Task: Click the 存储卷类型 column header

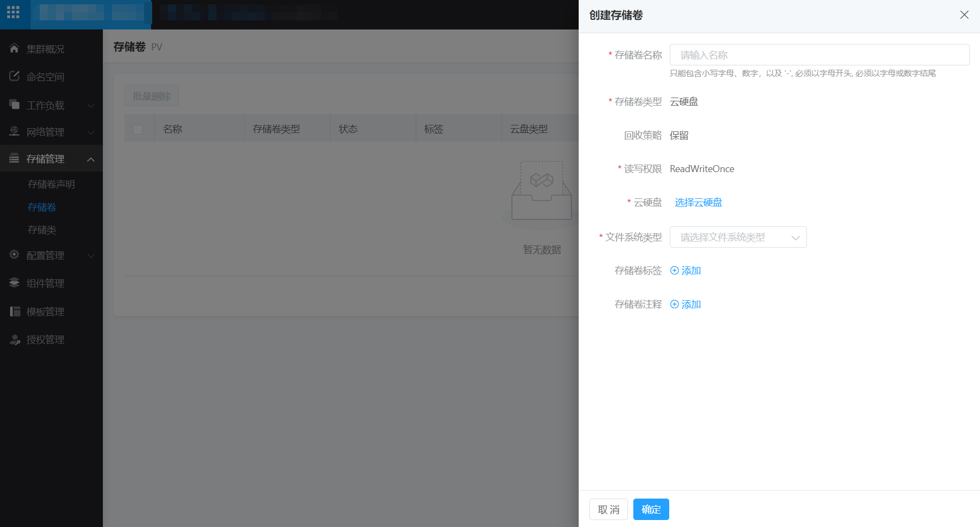Action: pyautogui.click(x=276, y=129)
